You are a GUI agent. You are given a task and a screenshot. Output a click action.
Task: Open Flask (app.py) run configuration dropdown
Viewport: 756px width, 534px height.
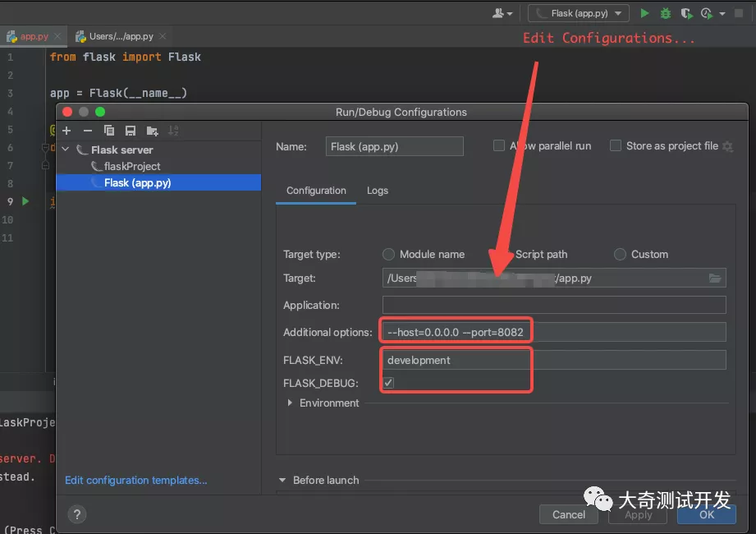tap(579, 13)
